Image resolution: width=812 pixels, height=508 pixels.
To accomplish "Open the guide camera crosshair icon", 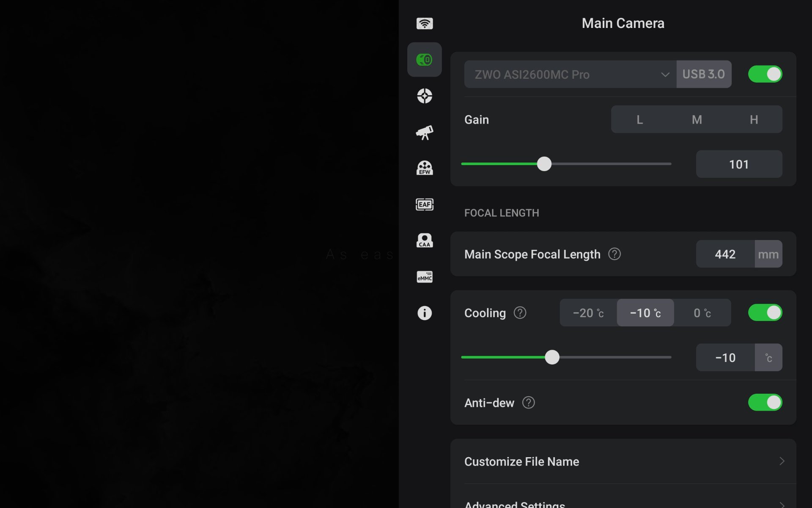I will 425,96.
